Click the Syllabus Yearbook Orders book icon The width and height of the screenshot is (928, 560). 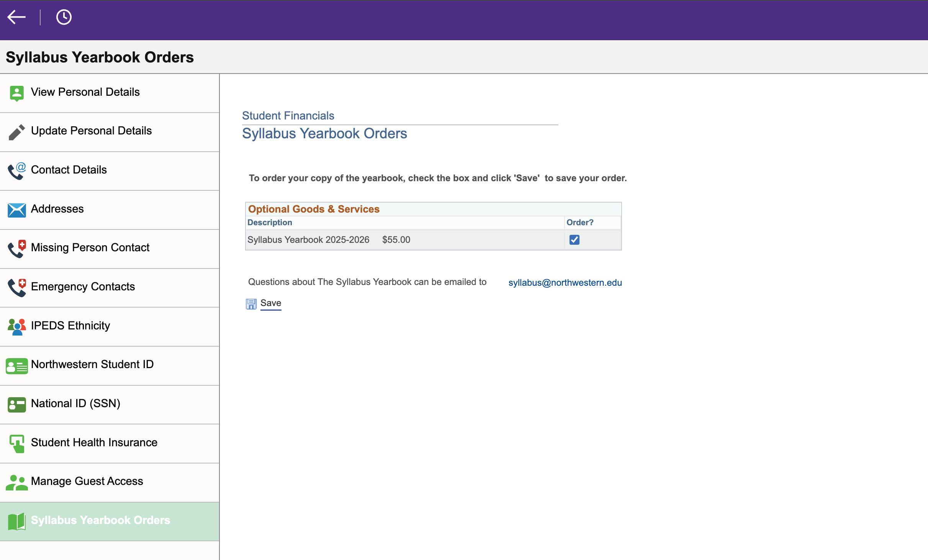(16, 521)
